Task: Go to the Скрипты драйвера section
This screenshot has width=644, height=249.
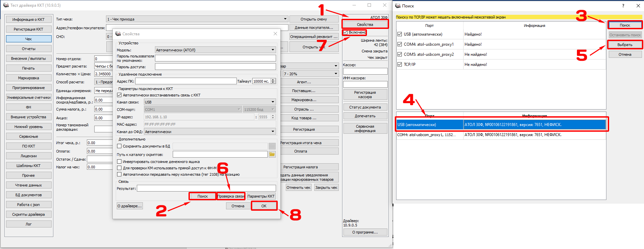Action: (x=29, y=214)
